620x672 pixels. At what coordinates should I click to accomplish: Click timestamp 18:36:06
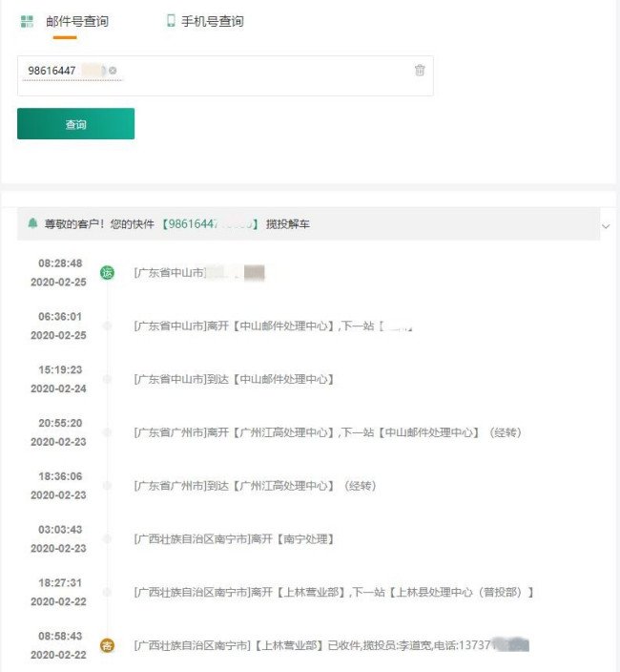pos(60,476)
